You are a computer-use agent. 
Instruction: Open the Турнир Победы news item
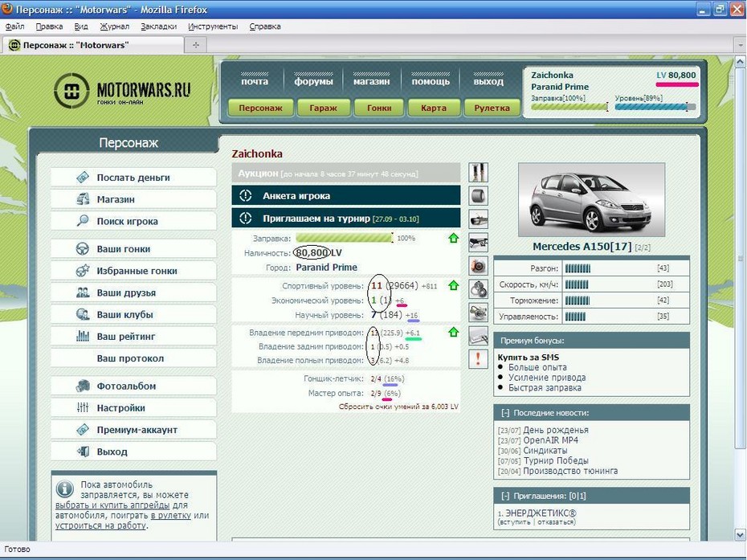(556, 460)
